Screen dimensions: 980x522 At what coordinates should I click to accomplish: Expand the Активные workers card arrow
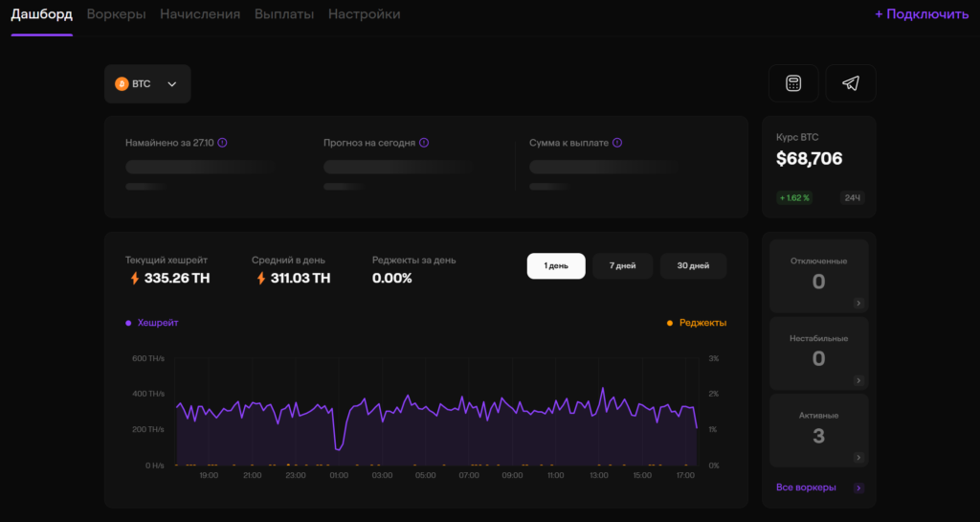[x=857, y=458]
